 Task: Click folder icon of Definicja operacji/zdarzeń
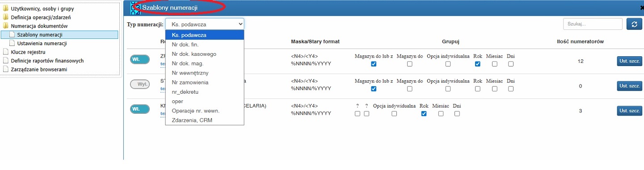pyautogui.click(x=6, y=17)
